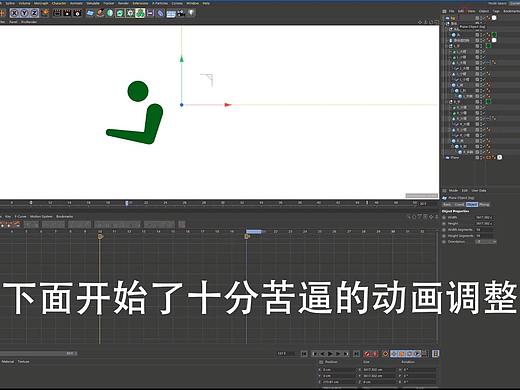Click the Size X coordinate field

pyautogui.click(x=379, y=370)
